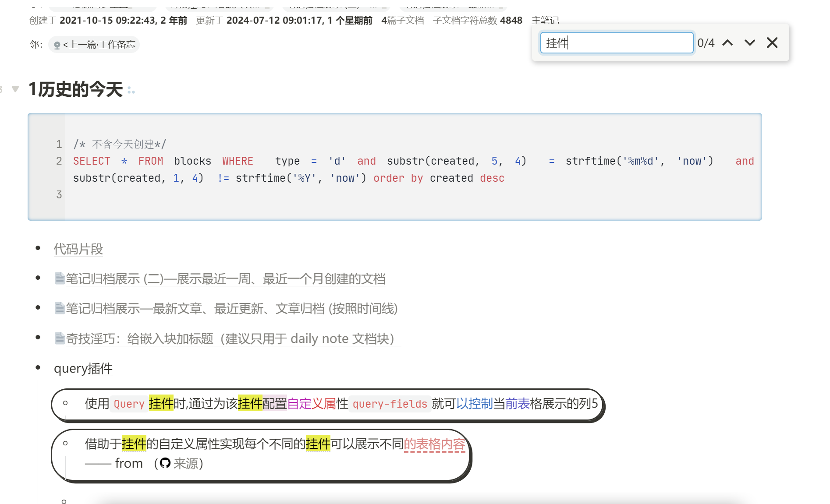Click the bullet of the 代码片段 item
The height and width of the screenshot is (504, 830).
point(38,248)
